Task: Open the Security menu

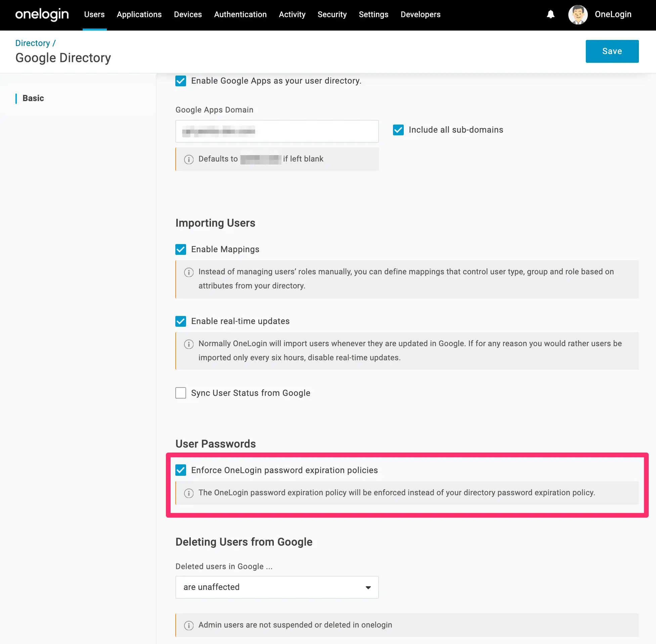Action: [332, 14]
